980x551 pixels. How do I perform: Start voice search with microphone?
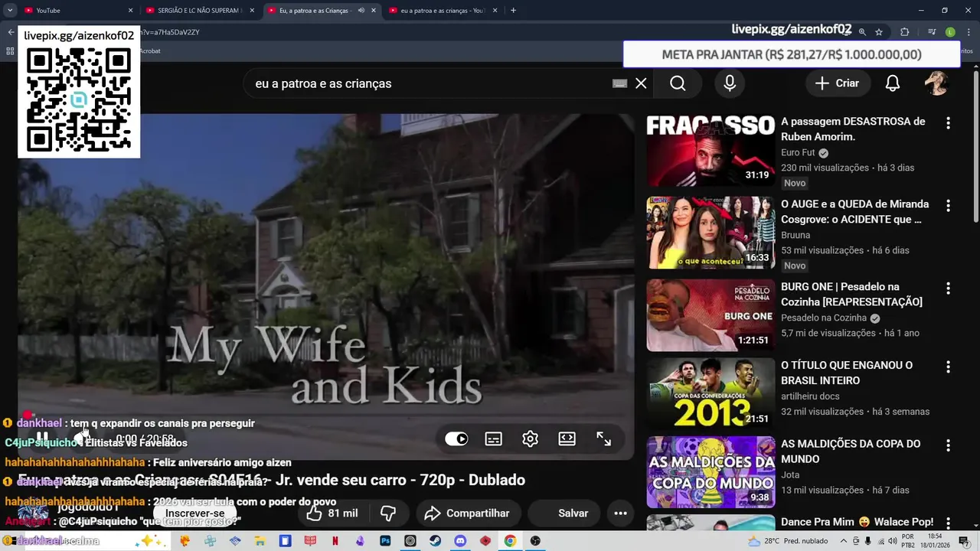(730, 83)
